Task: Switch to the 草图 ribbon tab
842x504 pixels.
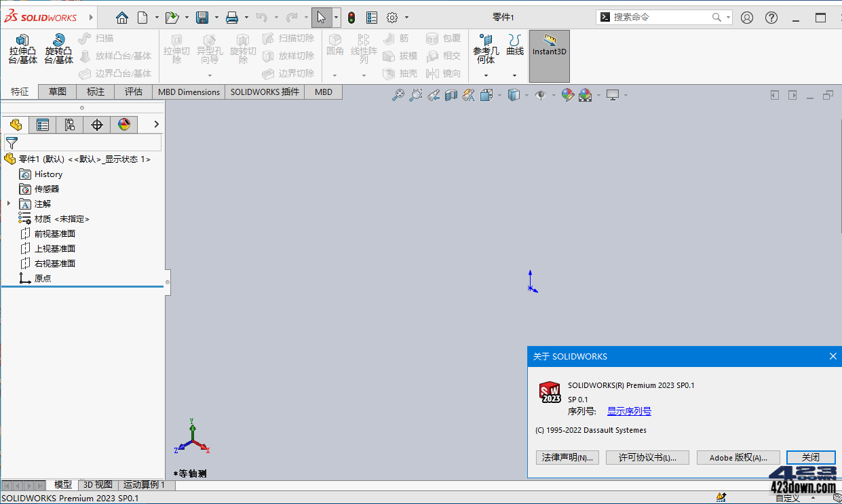Action: tap(57, 92)
